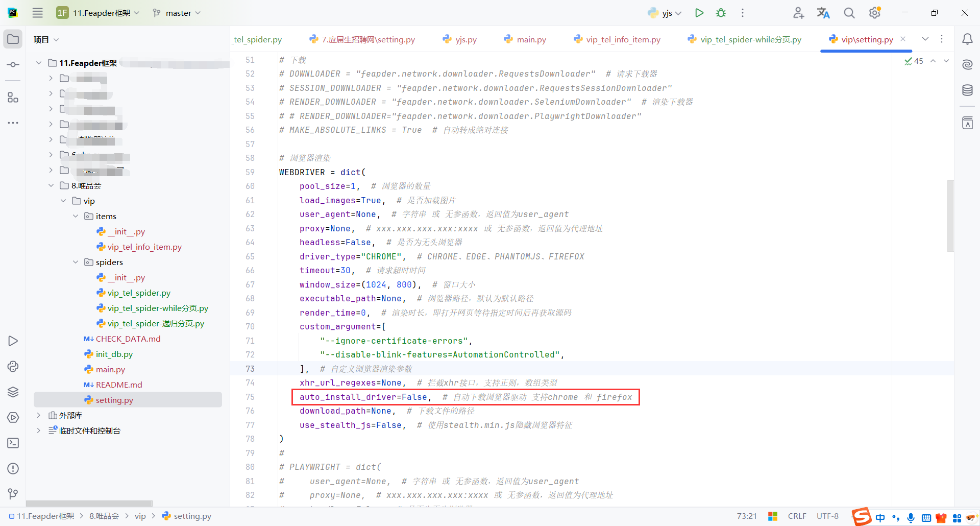Open Search Everywhere magnifier
The image size is (980, 526).
point(849,13)
